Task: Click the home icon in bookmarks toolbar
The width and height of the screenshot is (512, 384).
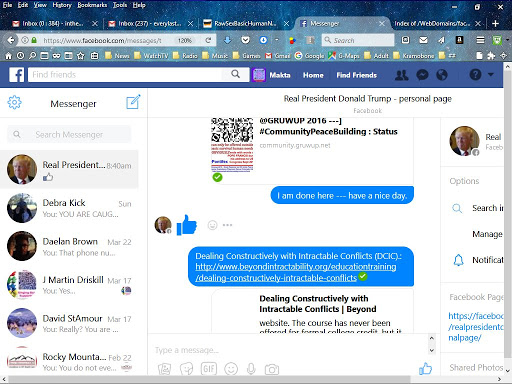Action: pos(8,56)
